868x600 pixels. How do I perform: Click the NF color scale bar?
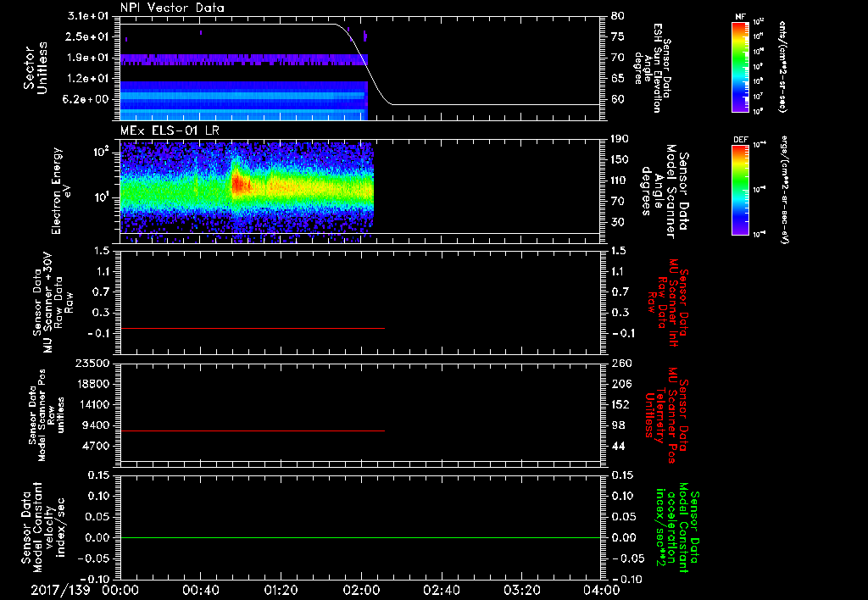pos(740,66)
